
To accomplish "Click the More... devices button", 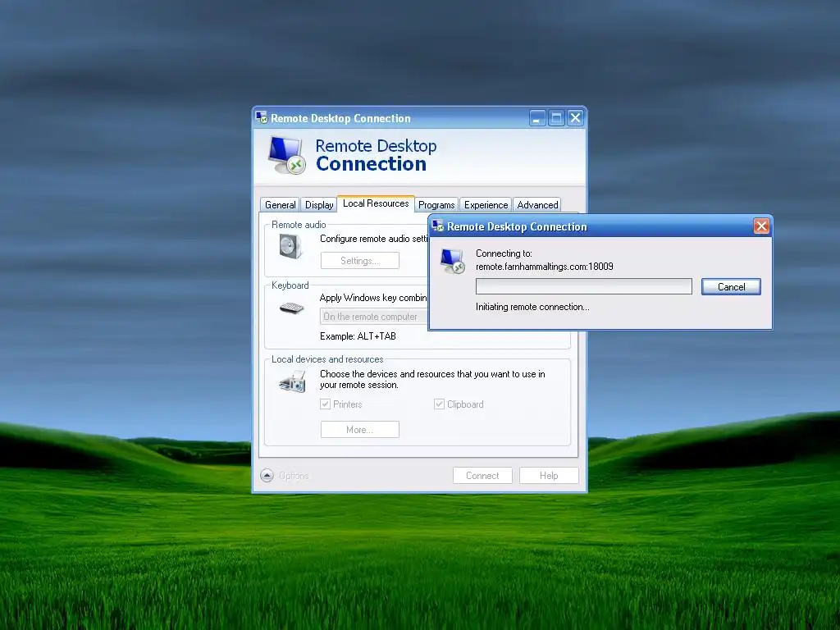I will coord(360,429).
